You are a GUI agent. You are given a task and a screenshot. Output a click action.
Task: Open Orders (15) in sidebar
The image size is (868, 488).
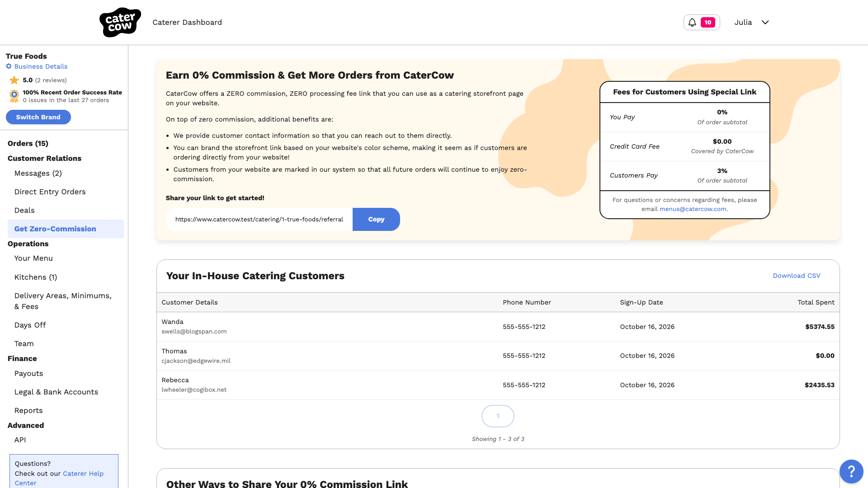point(28,143)
